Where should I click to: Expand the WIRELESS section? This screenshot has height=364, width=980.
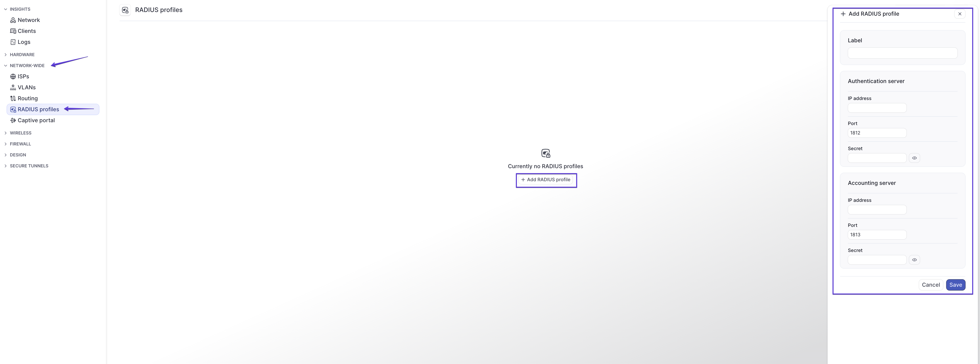(x=6, y=133)
